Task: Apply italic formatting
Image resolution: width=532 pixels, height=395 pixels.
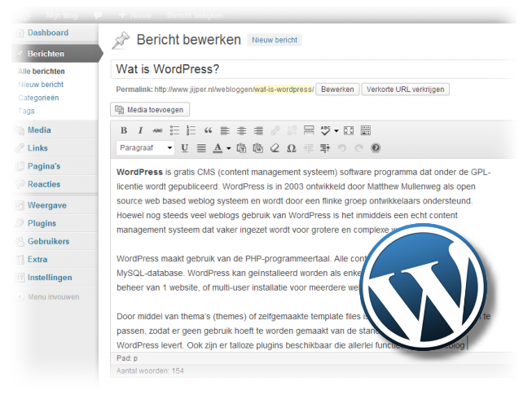Action: point(140,130)
